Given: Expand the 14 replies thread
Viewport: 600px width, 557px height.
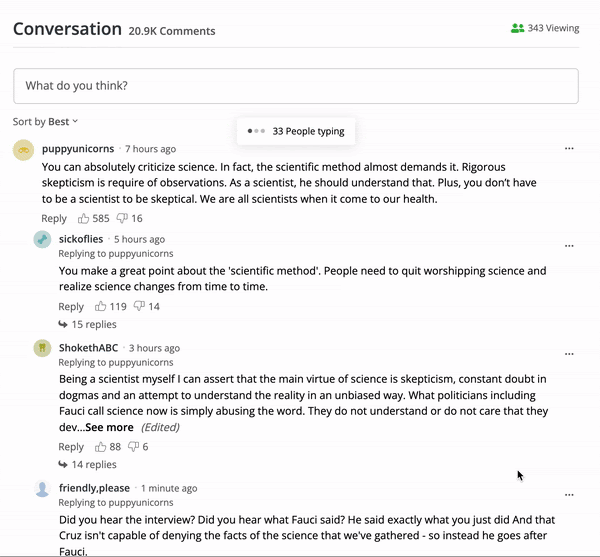Looking at the screenshot, I should click(87, 464).
